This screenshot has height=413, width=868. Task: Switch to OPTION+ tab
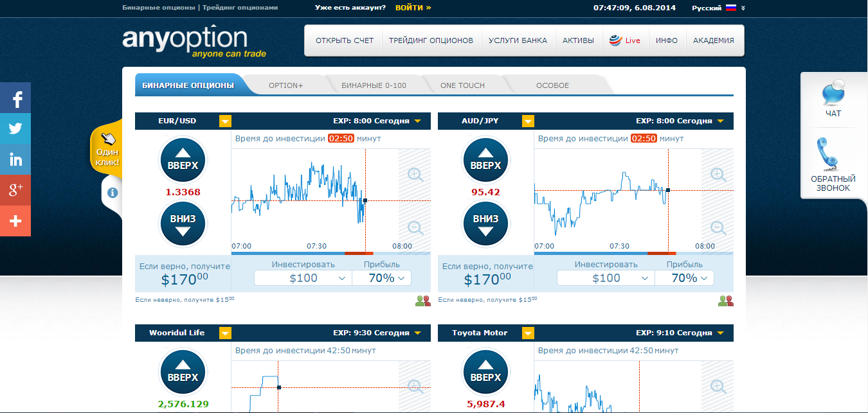click(x=286, y=85)
